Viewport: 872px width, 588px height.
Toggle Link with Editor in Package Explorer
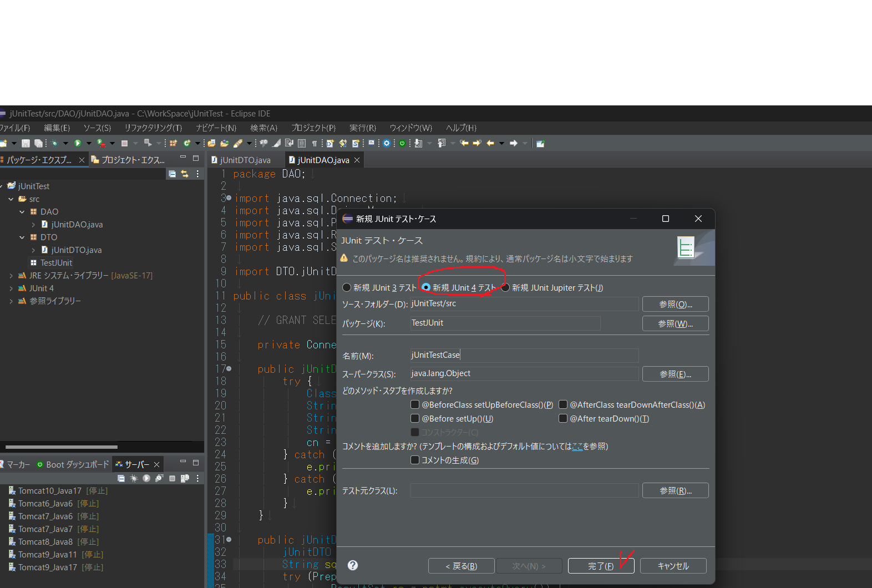click(185, 174)
